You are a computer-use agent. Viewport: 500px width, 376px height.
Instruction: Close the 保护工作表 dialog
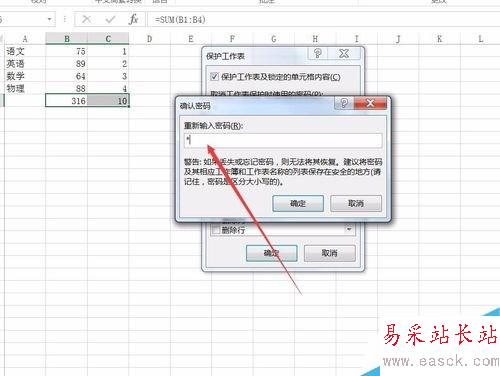(x=344, y=53)
